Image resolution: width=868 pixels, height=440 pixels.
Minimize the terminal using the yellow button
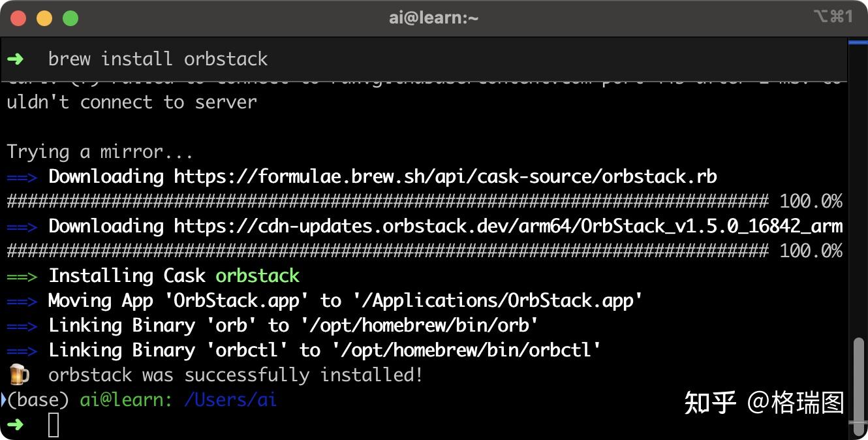click(44, 18)
